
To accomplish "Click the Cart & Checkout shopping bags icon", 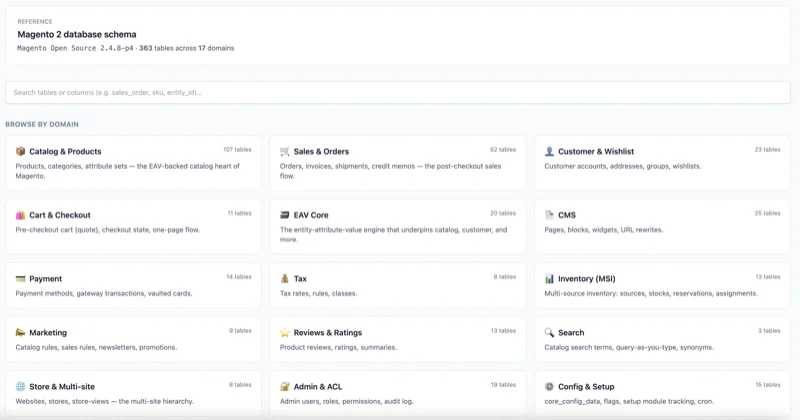I will [x=20, y=215].
